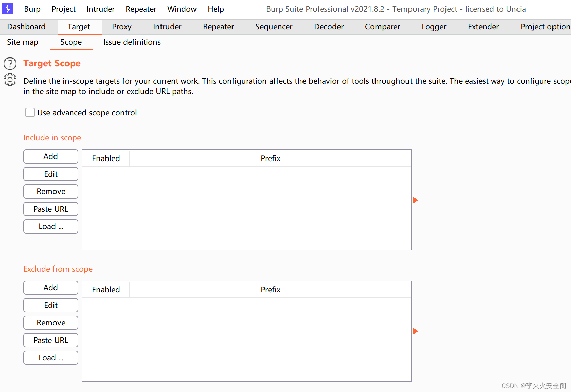Open the Burp menu
This screenshot has height=392, width=571.
tap(32, 9)
